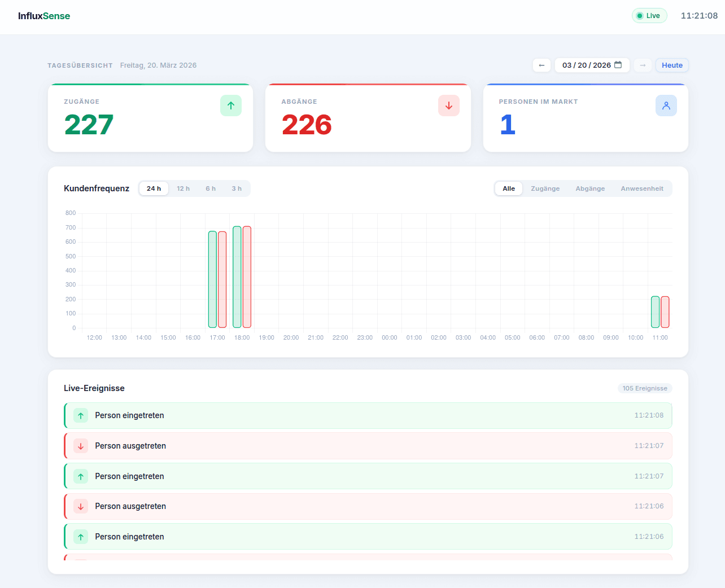
Task: Click the arrow icon of the 11:21:08 event
Action: coord(81,416)
